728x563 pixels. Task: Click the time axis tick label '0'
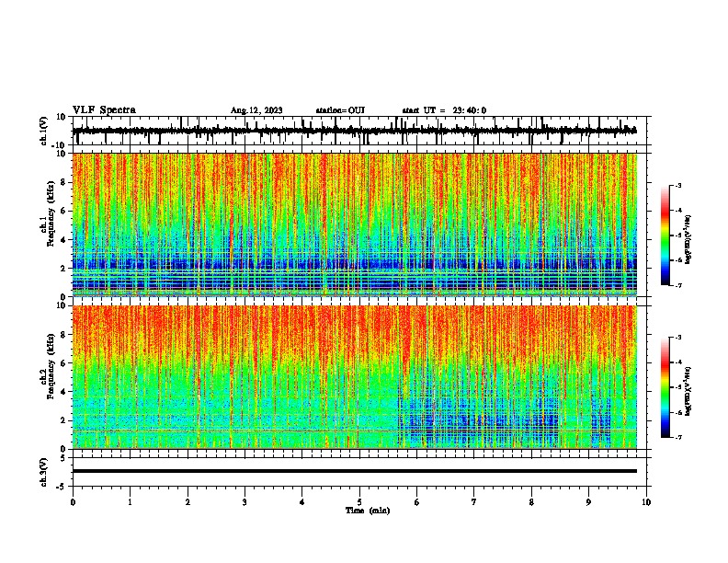(x=73, y=502)
